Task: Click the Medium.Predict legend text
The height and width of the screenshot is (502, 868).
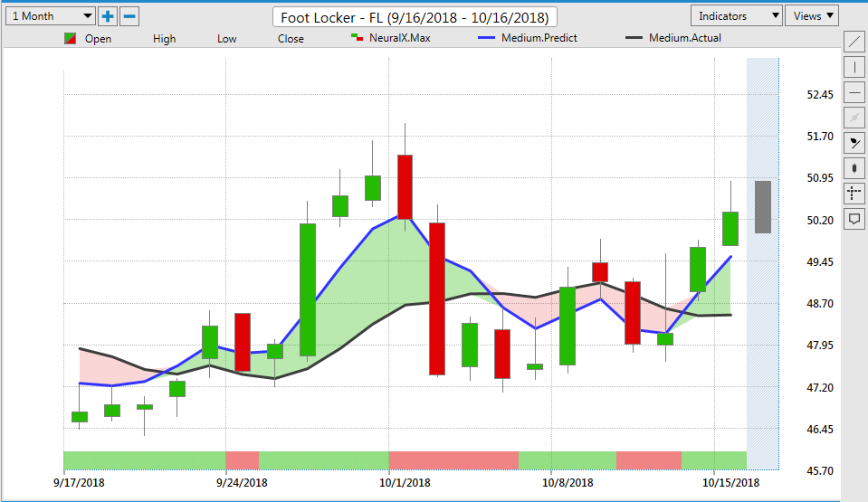Action: pyautogui.click(x=539, y=38)
